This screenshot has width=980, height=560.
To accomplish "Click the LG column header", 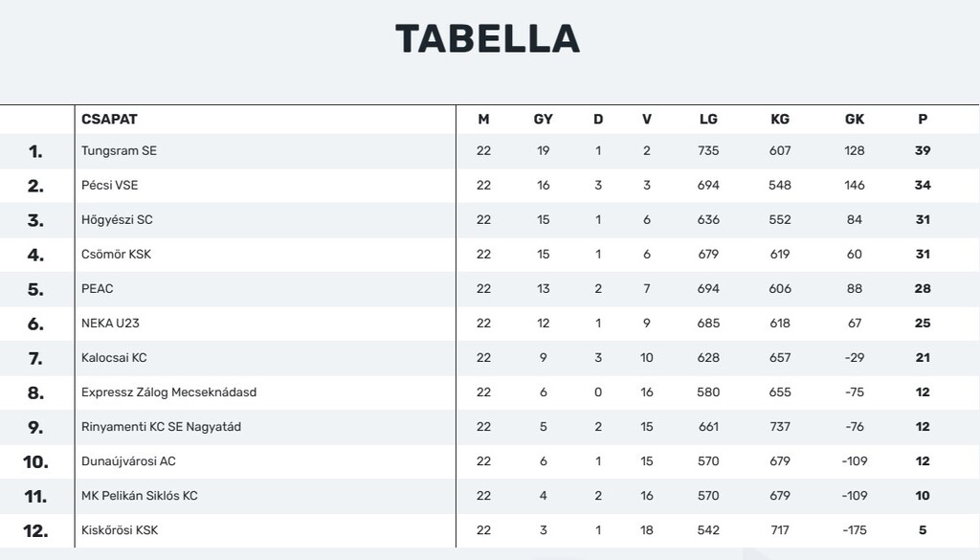I will tap(708, 119).
